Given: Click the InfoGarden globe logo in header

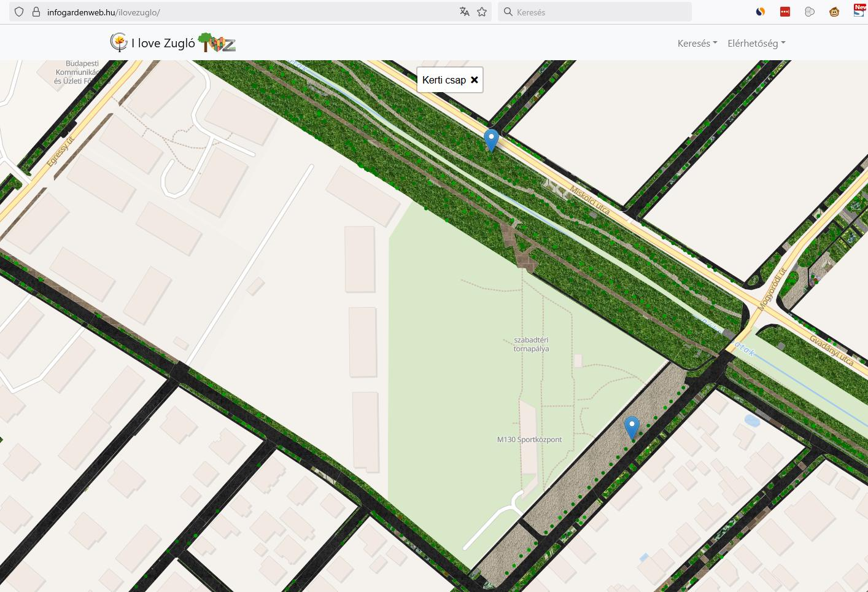Looking at the screenshot, I should click(x=118, y=42).
